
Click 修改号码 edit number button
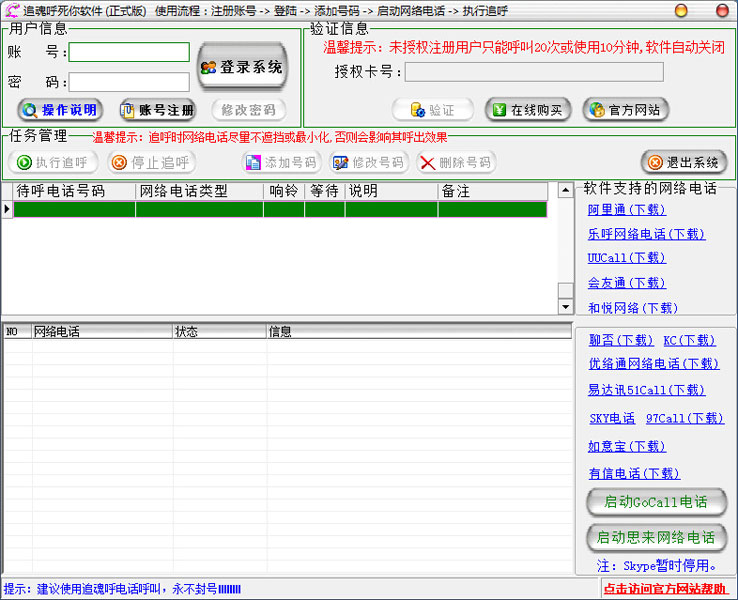click(369, 162)
